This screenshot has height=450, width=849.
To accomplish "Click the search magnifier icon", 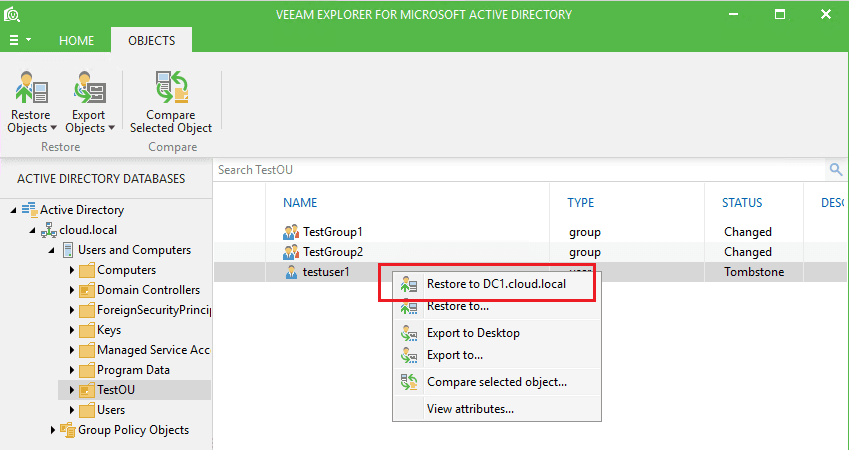I will click(x=836, y=170).
